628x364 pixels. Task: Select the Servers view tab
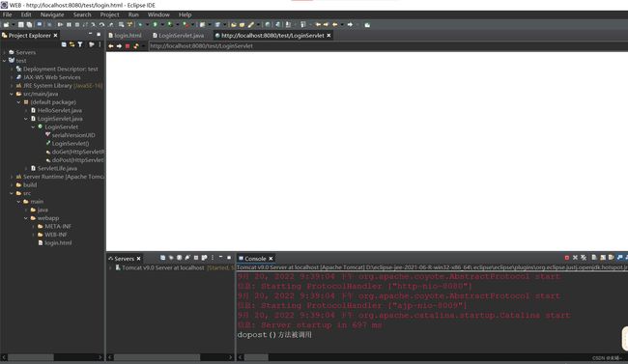tap(124, 259)
